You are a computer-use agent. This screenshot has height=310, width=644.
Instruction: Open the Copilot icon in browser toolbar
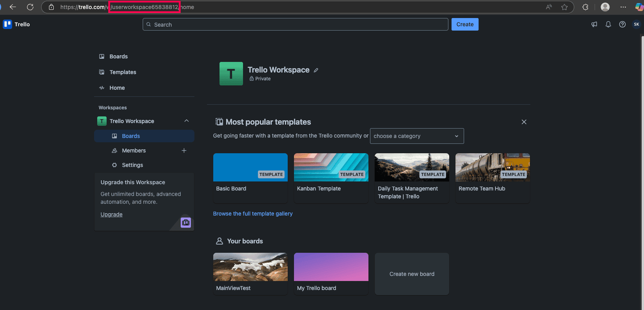tap(640, 7)
